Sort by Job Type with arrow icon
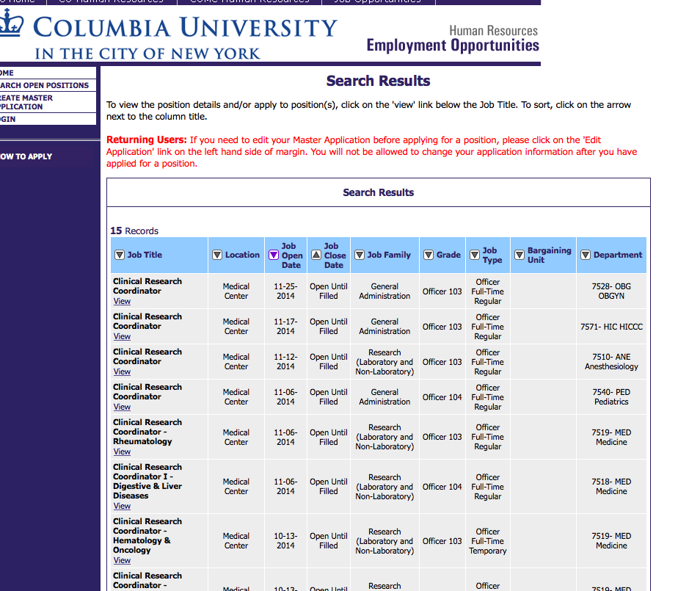The image size is (700, 591). [x=475, y=255]
